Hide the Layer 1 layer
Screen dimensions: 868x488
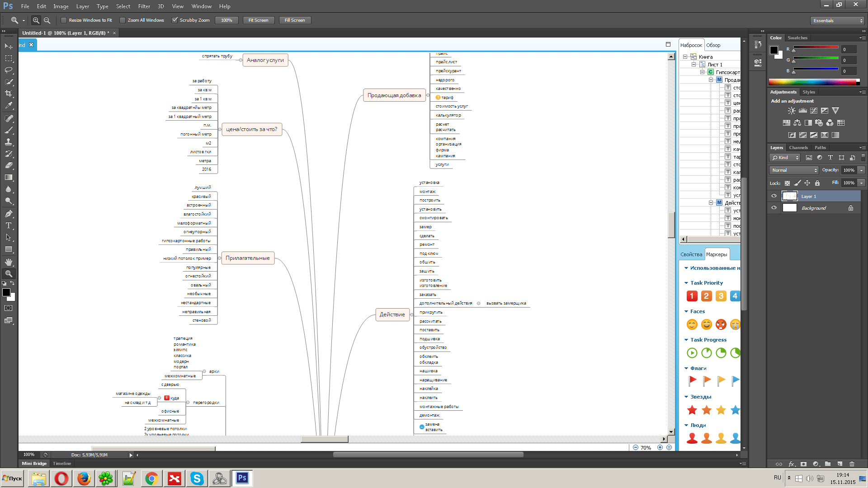pos(774,196)
